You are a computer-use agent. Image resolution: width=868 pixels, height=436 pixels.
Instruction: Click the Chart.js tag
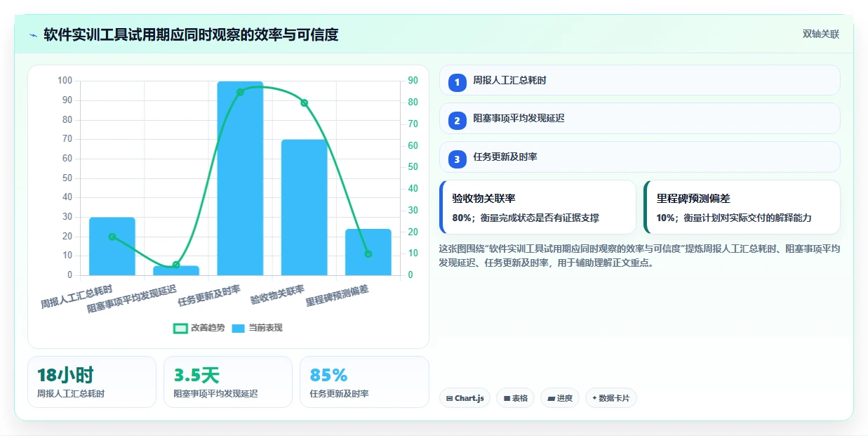point(465,398)
